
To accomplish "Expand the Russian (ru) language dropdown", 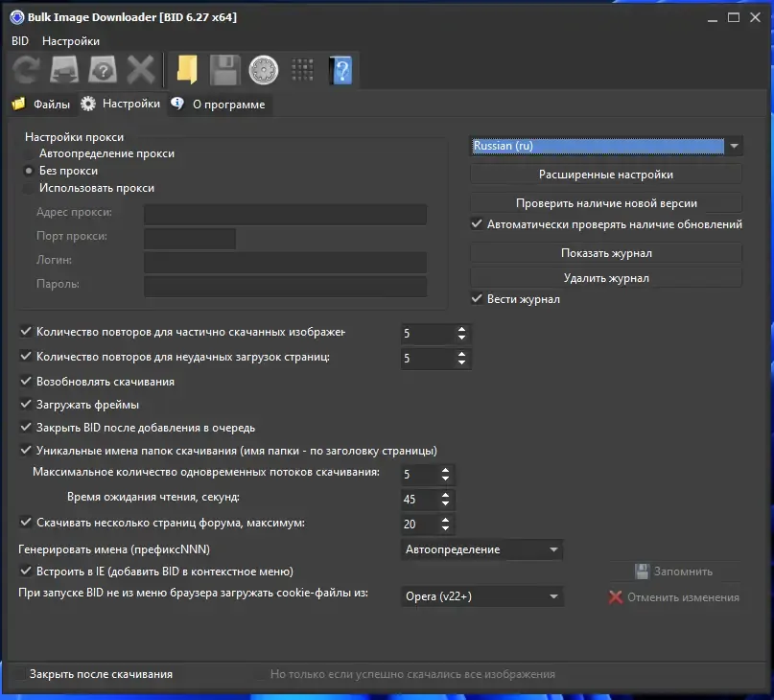I will (734, 146).
